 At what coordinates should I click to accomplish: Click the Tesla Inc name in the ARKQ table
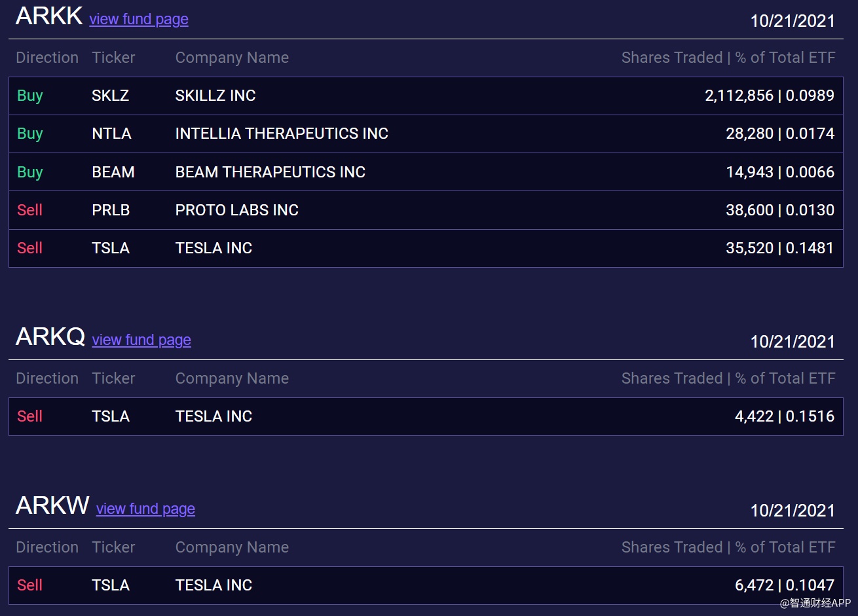point(214,416)
